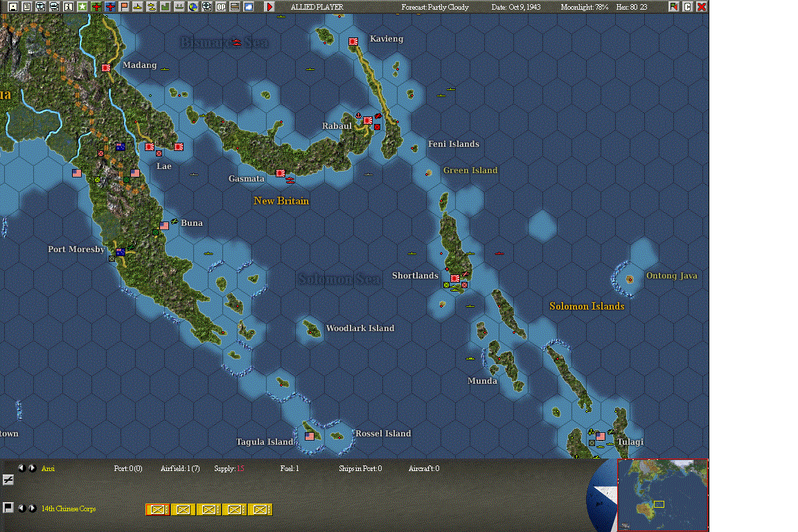
Task: Click the Japanese flag at Shortlands
Action: point(455,278)
